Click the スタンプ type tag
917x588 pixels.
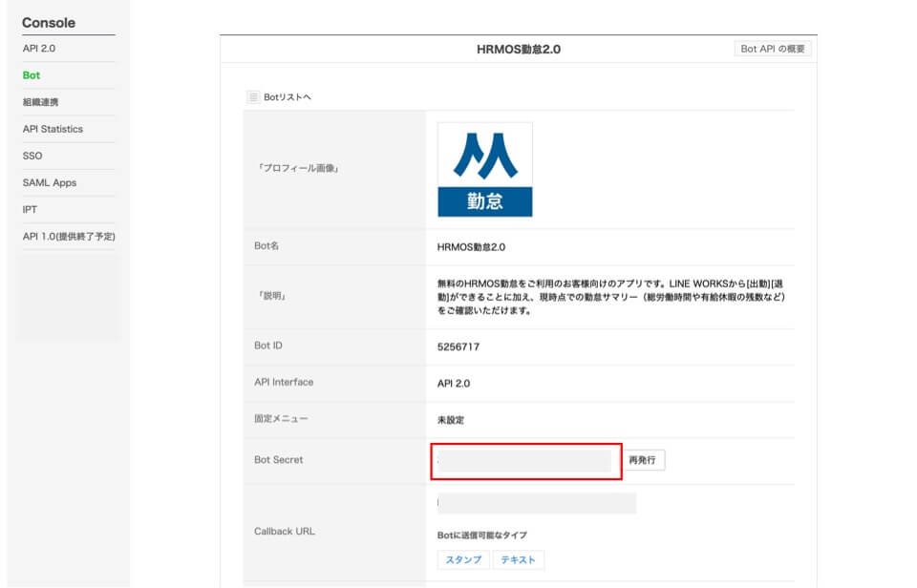[463, 560]
